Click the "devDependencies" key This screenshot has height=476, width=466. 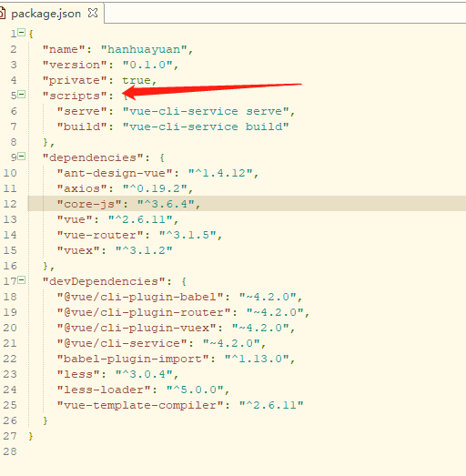(104, 281)
